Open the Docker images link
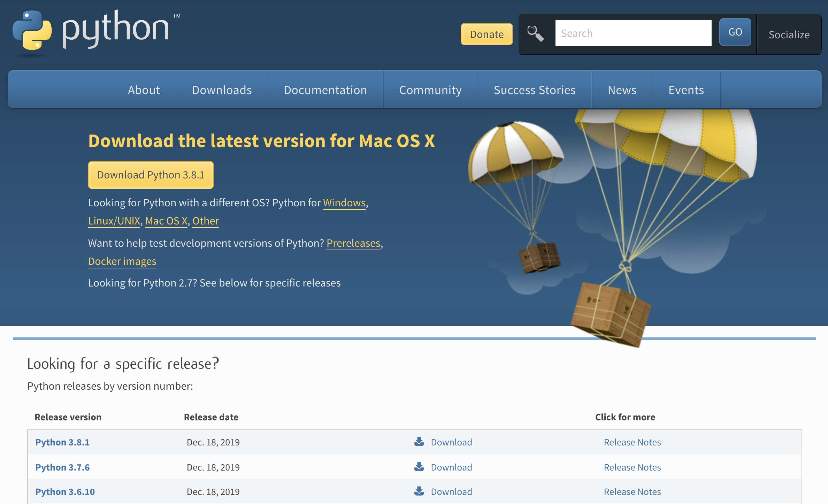 click(122, 261)
